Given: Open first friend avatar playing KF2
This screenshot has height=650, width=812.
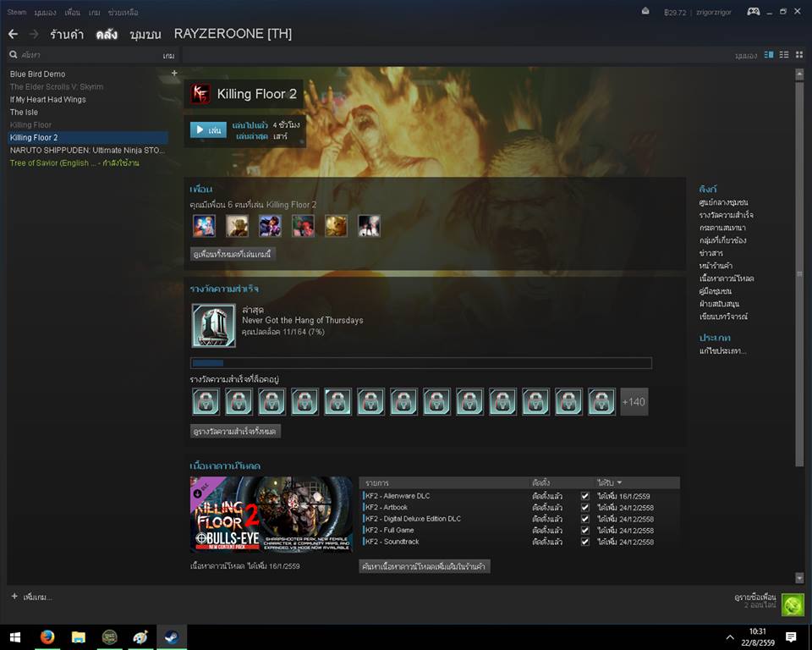Looking at the screenshot, I should [204, 226].
